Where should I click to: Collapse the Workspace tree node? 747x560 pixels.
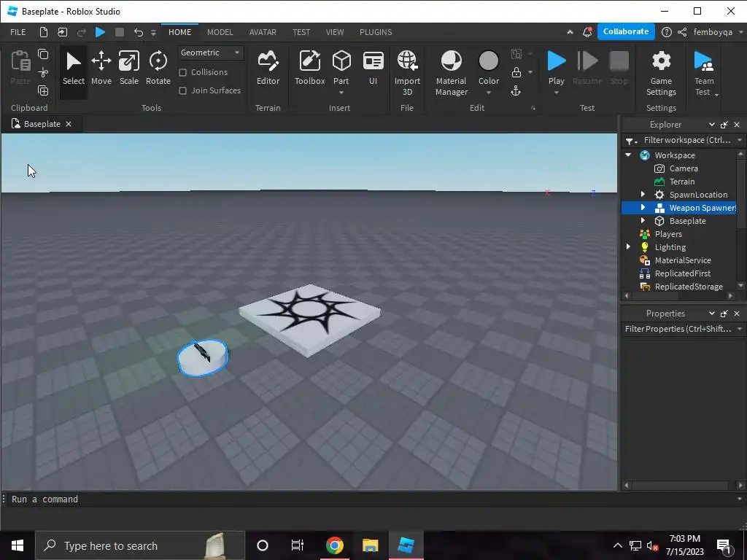tap(628, 155)
